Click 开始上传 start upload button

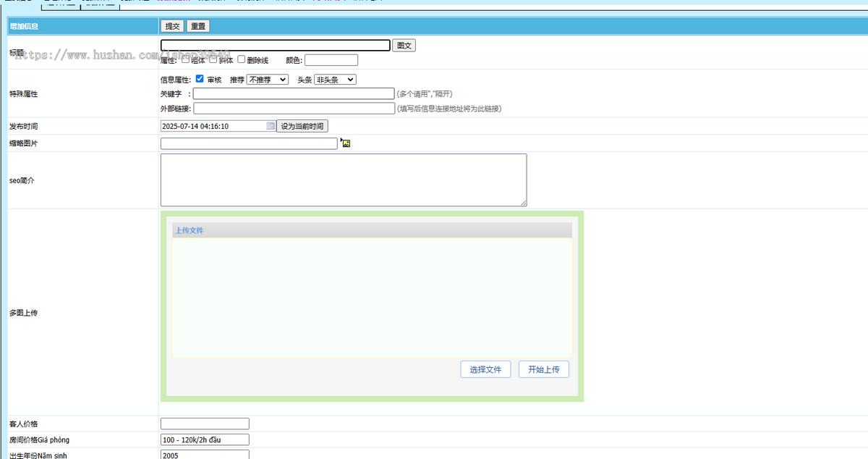click(544, 369)
